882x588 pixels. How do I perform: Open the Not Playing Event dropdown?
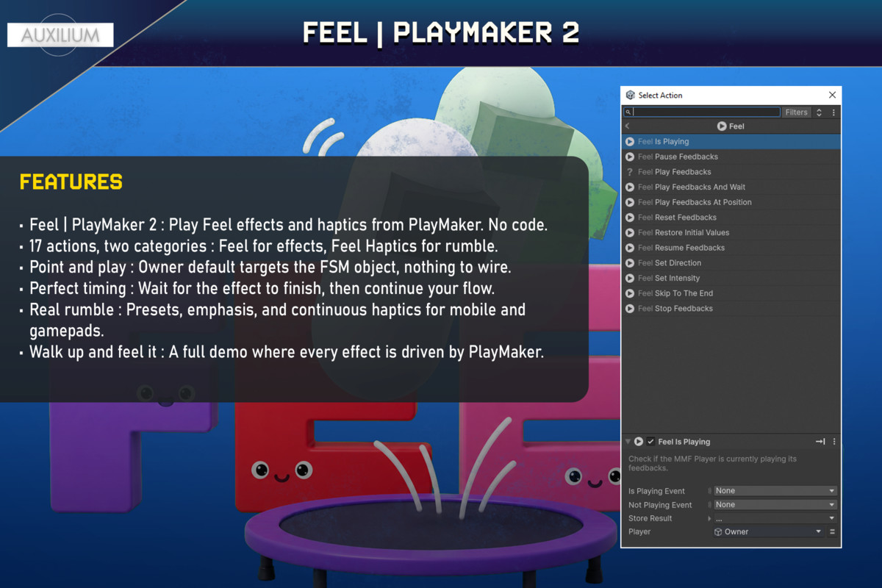(775, 505)
